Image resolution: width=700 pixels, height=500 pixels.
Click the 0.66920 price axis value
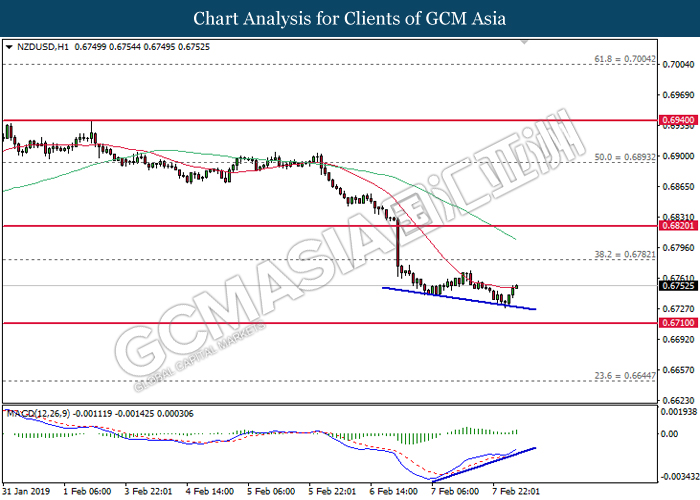(678, 340)
